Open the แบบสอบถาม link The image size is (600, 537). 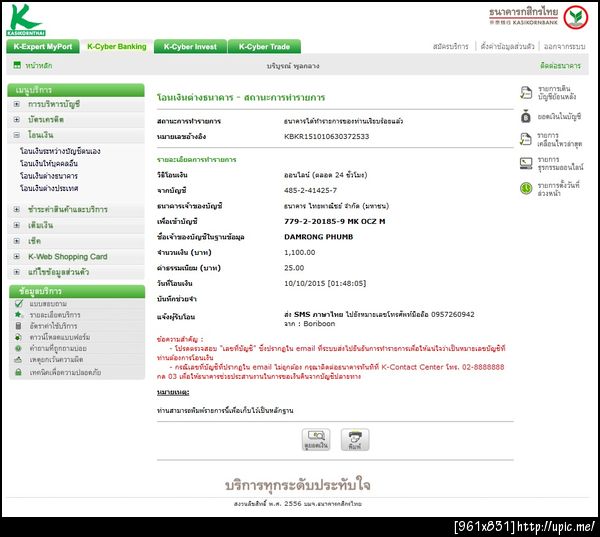pyautogui.click(x=48, y=304)
